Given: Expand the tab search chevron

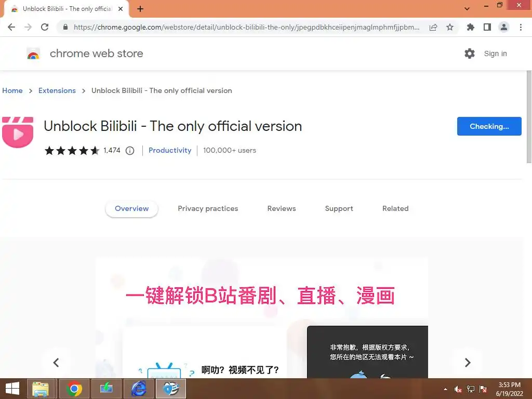Looking at the screenshot, I should click(467, 9).
